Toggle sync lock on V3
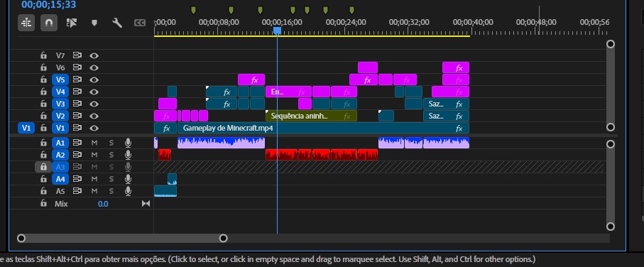Viewport: 644px width, 267px height. [x=77, y=104]
